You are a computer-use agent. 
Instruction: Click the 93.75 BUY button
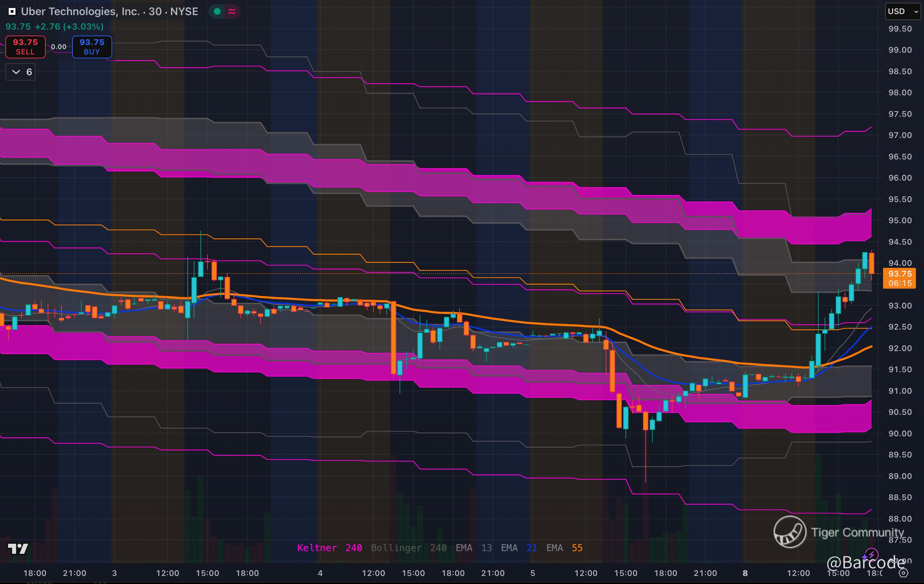(92, 47)
